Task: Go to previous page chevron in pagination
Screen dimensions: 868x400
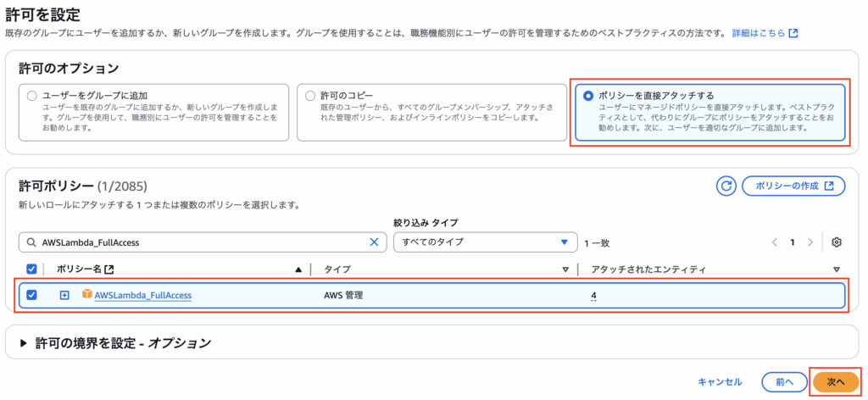Action: (775, 242)
